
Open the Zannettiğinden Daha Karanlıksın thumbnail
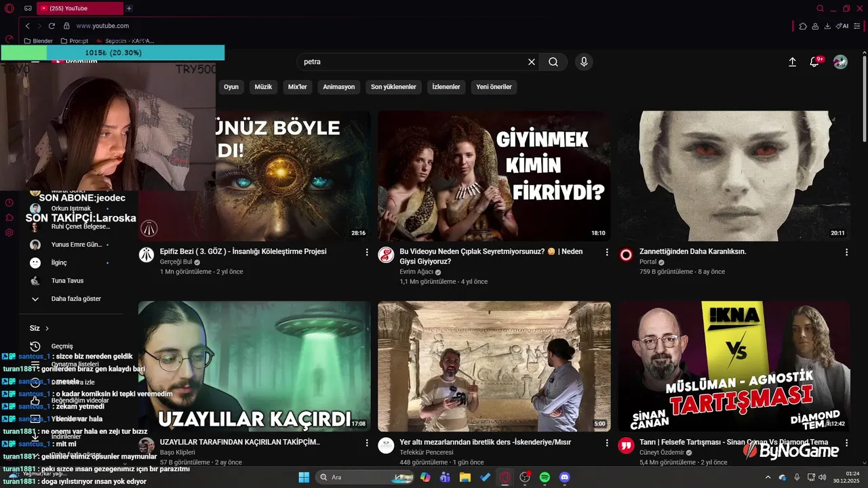pos(734,176)
